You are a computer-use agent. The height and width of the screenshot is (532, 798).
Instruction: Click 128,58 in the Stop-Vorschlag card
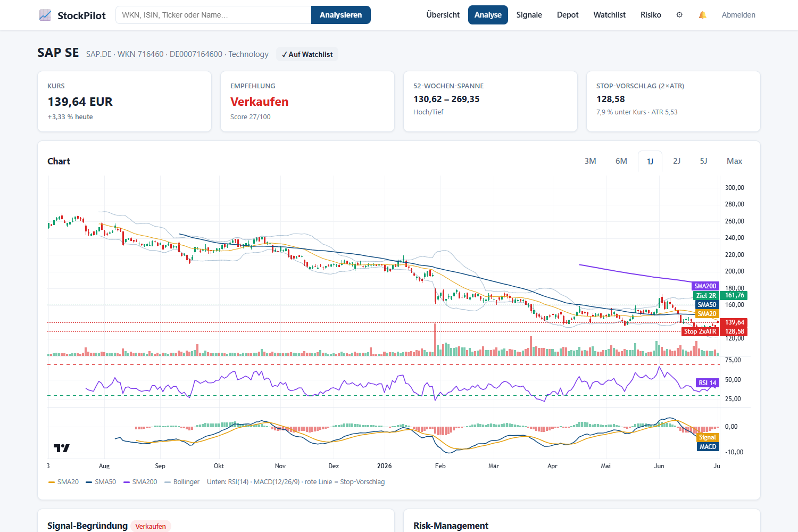[611, 99]
